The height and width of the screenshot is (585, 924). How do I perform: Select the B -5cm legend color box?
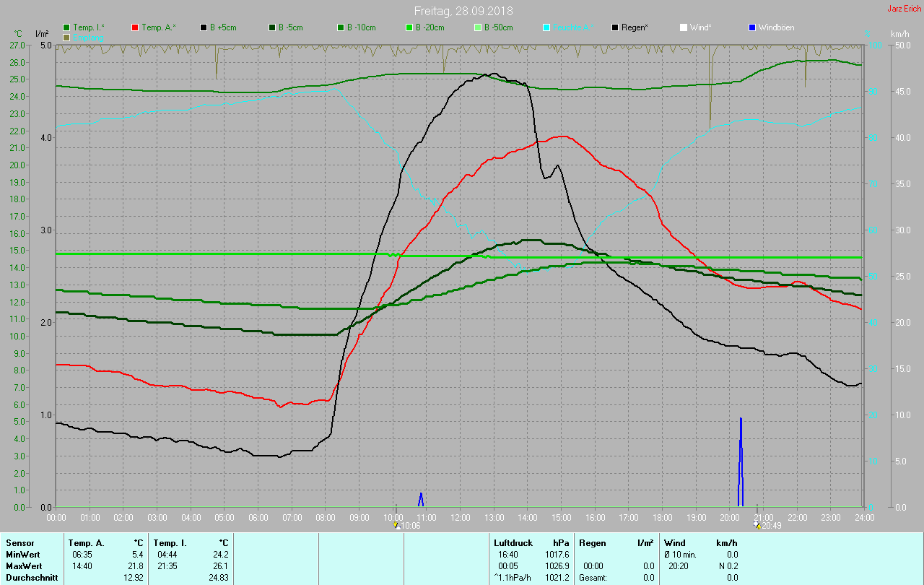[x=272, y=27]
